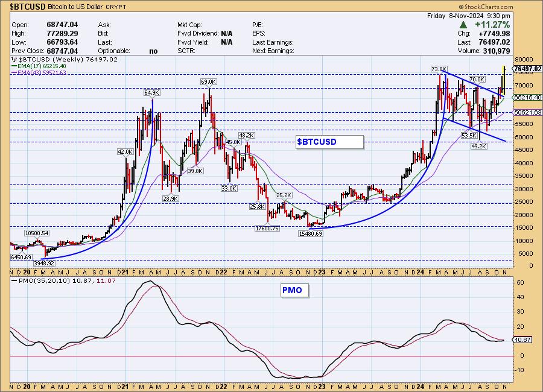Click the "69.0K" peak price label
Viewport: 543px width, 392px height.
click(209, 82)
